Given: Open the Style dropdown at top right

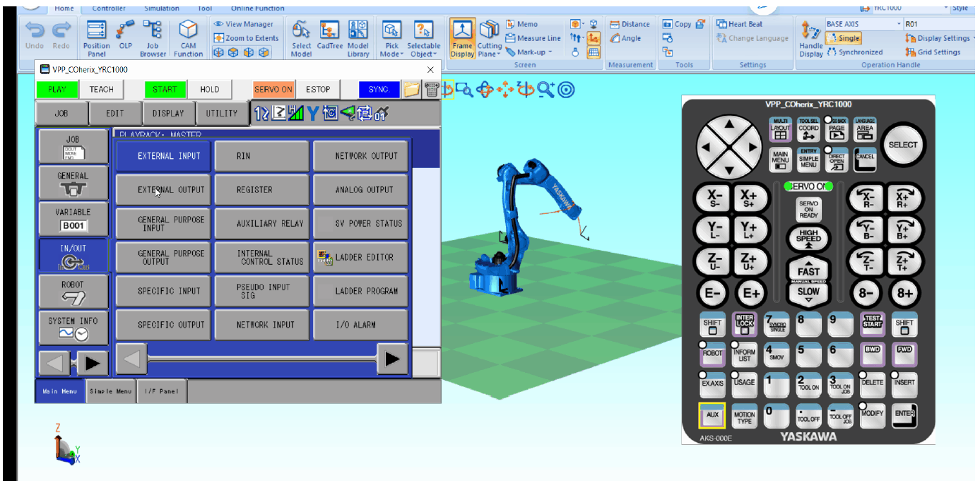Looking at the screenshot, I should [x=961, y=8].
